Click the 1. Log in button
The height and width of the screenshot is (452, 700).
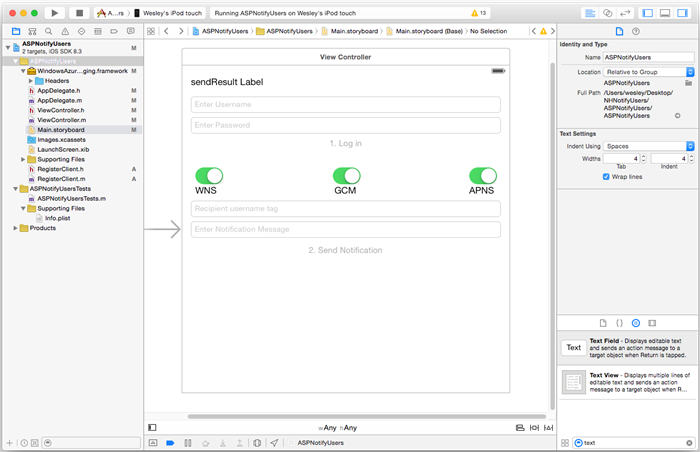[x=346, y=143]
